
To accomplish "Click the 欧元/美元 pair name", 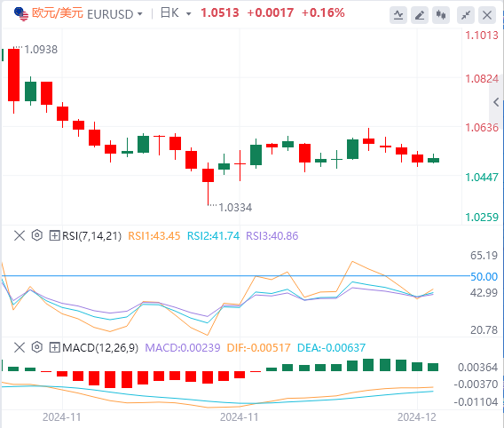I will (58, 13).
